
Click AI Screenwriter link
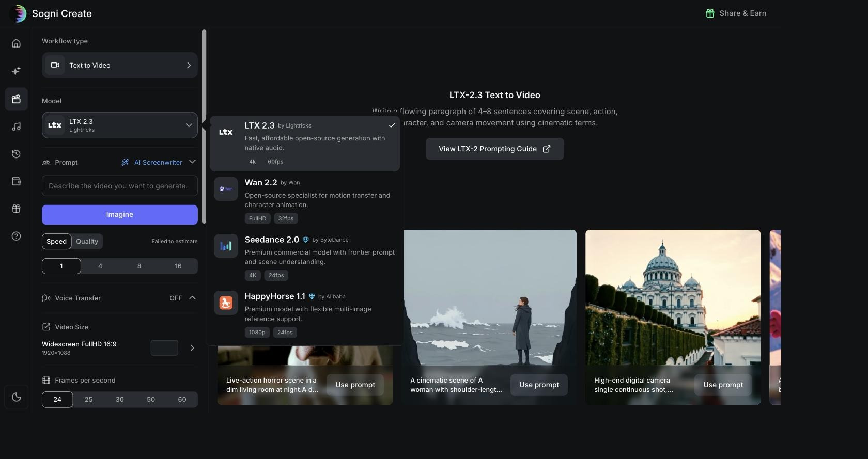158,162
